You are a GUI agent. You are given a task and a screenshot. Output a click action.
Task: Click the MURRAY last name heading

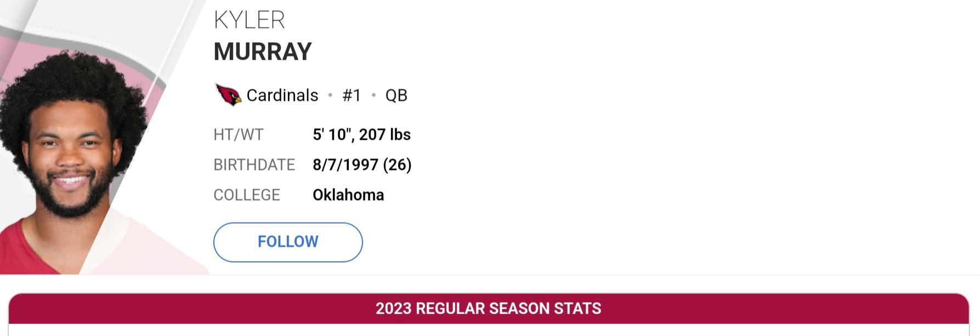pos(262,52)
